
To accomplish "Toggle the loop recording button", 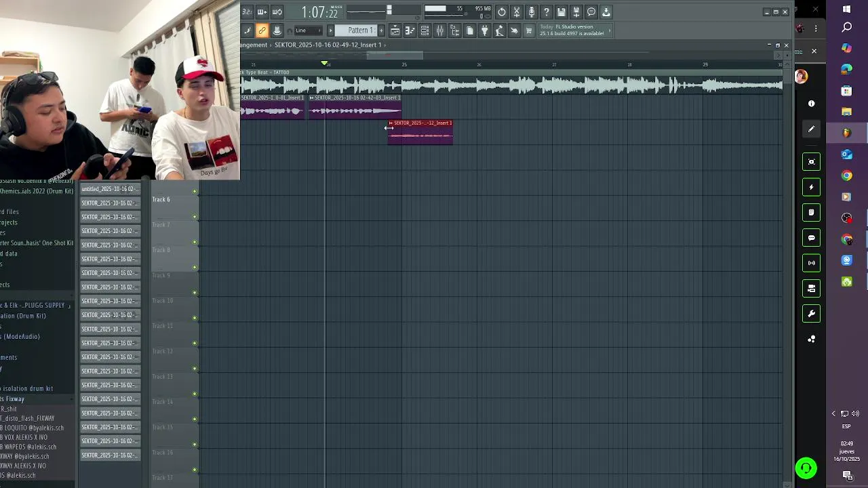I will (x=277, y=12).
